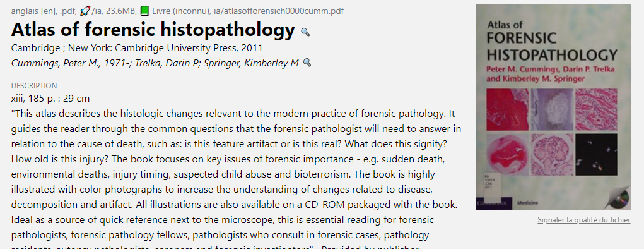644x249 pixels.
Task: Open the Atlas of Forensic Histopathology cover image
Action: pyautogui.click(x=553, y=107)
